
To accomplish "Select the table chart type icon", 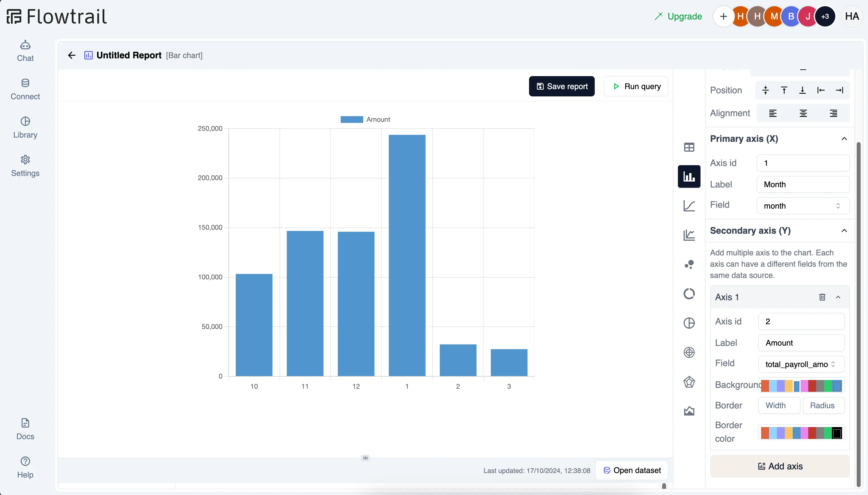I will coord(689,147).
